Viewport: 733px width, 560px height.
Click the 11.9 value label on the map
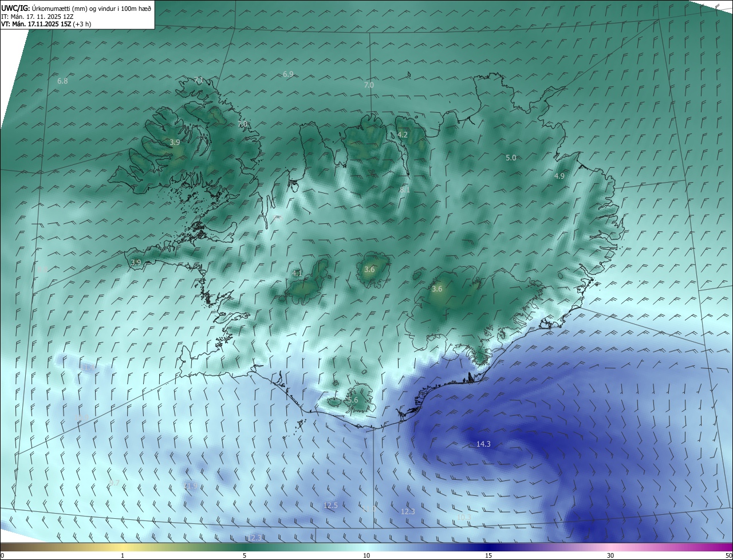click(x=191, y=486)
